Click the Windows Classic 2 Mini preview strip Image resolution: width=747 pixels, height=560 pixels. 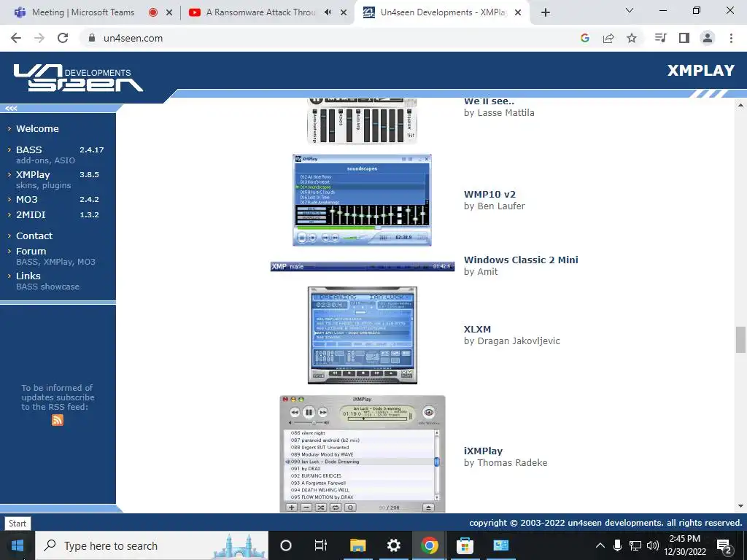tap(363, 266)
